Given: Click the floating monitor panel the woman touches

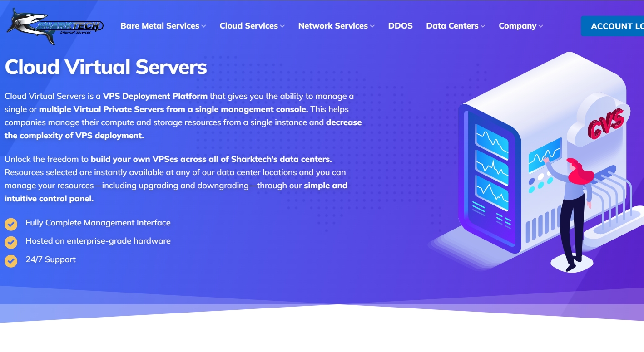Looking at the screenshot, I should [x=544, y=154].
